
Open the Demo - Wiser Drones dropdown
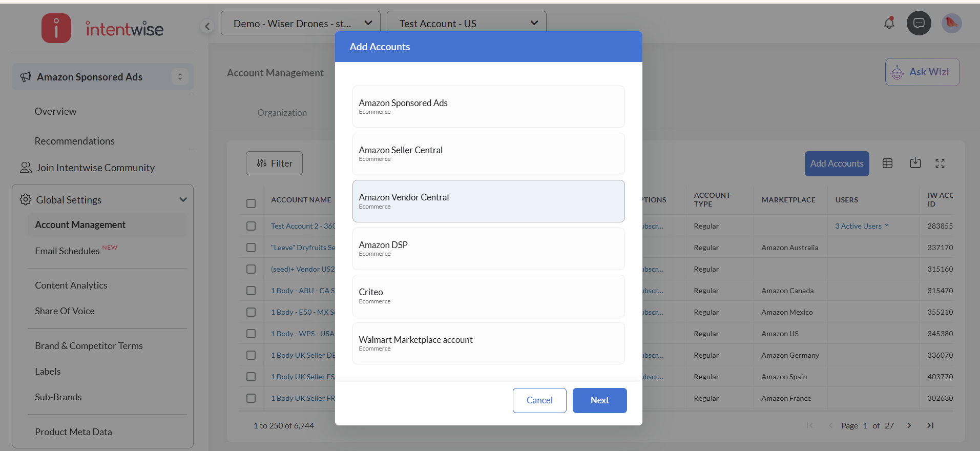coord(301,24)
